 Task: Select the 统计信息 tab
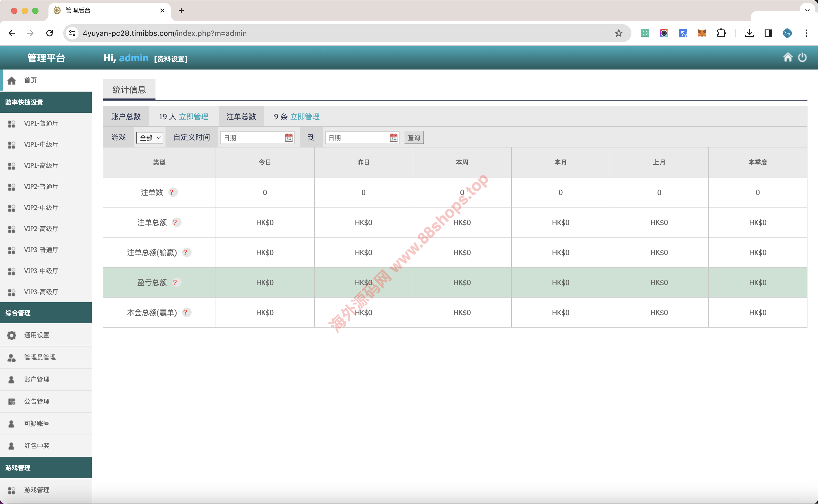click(x=129, y=89)
